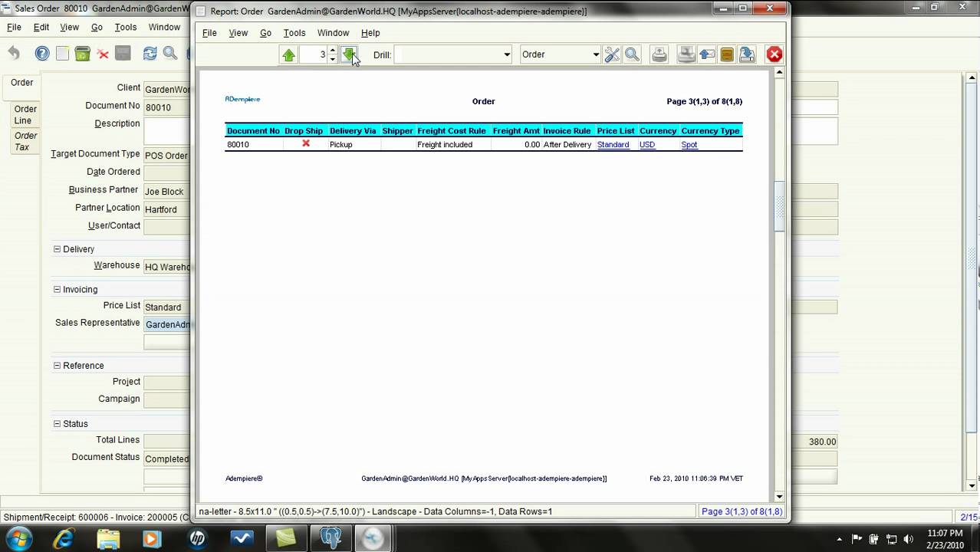Screen dimensions: 980x552
Task: Open Tools menu in Report window
Action: [294, 33]
